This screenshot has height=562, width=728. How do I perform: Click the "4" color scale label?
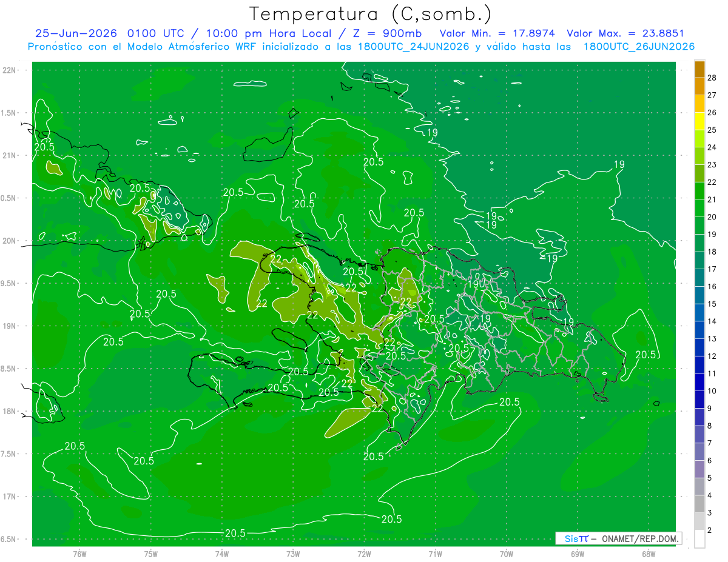711,496
